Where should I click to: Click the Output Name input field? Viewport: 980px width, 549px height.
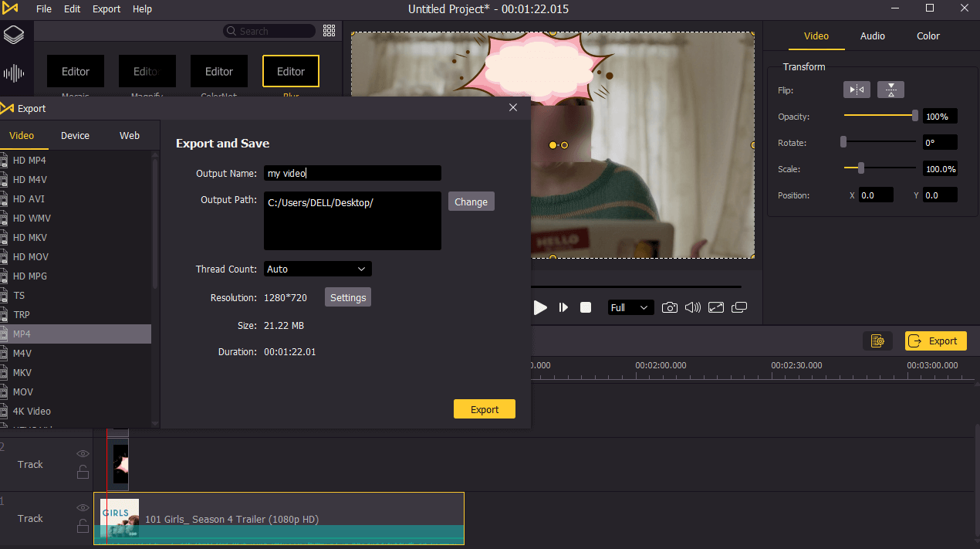point(353,173)
